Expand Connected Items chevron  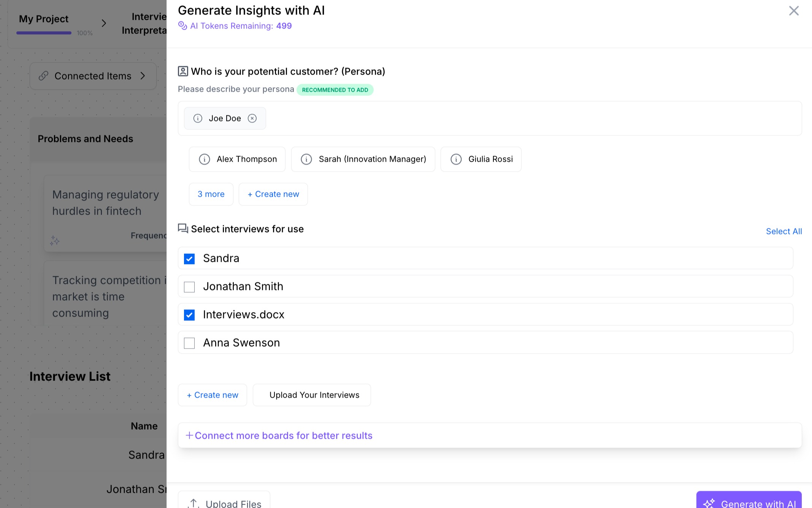(x=143, y=76)
